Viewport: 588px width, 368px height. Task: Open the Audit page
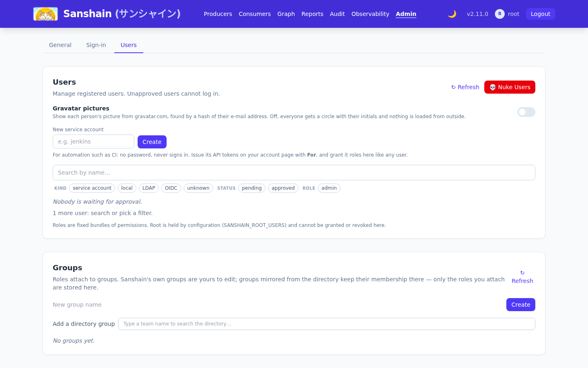click(x=337, y=14)
